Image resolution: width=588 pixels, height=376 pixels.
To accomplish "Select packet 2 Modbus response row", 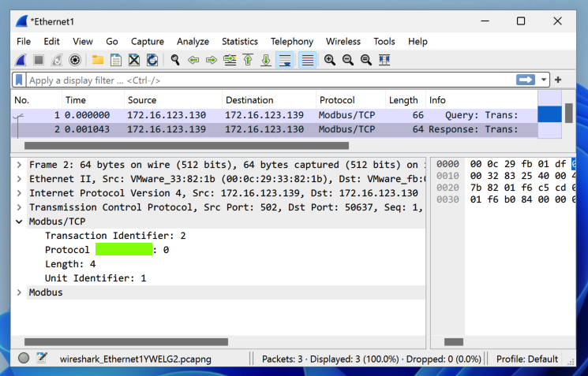I will click(x=274, y=129).
